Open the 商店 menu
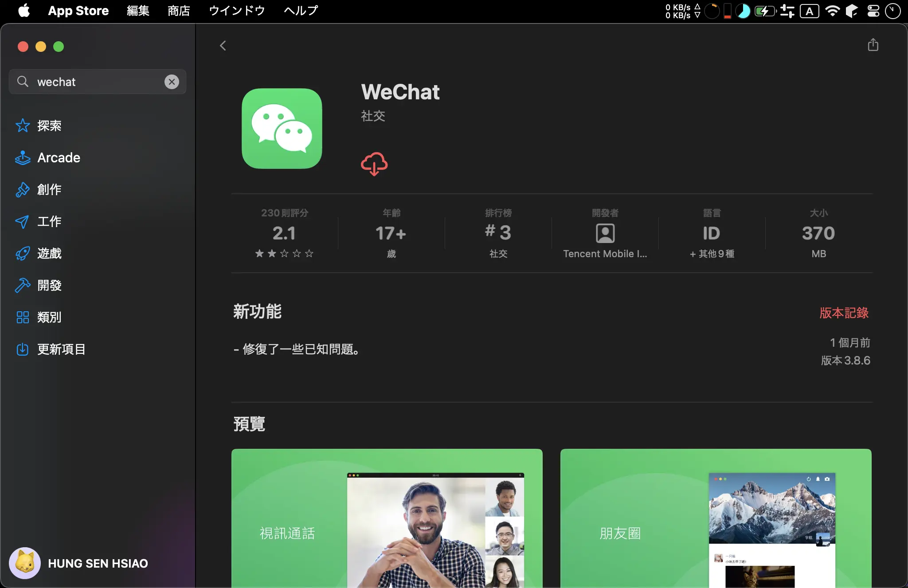Screen dimensions: 908x588 point(179,11)
